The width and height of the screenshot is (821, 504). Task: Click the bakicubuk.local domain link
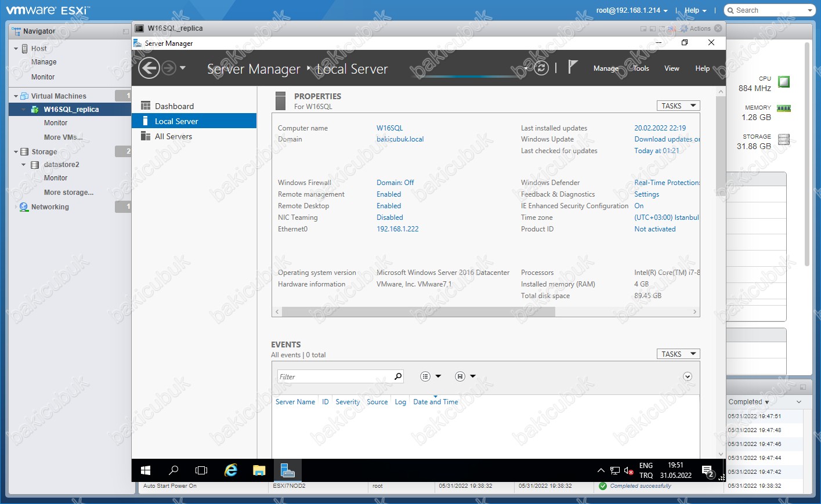point(400,139)
